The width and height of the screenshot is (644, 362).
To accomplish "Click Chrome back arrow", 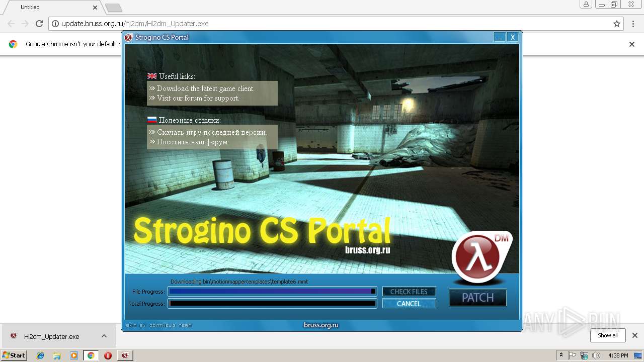I will 11,24.
